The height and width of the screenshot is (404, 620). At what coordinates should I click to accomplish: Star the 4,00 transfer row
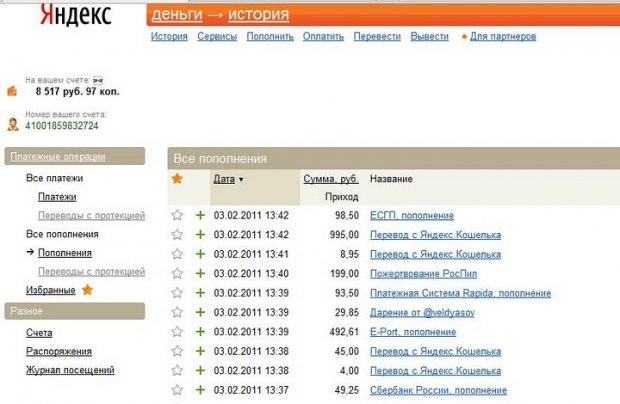pyautogui.click(x=177, y=370)
